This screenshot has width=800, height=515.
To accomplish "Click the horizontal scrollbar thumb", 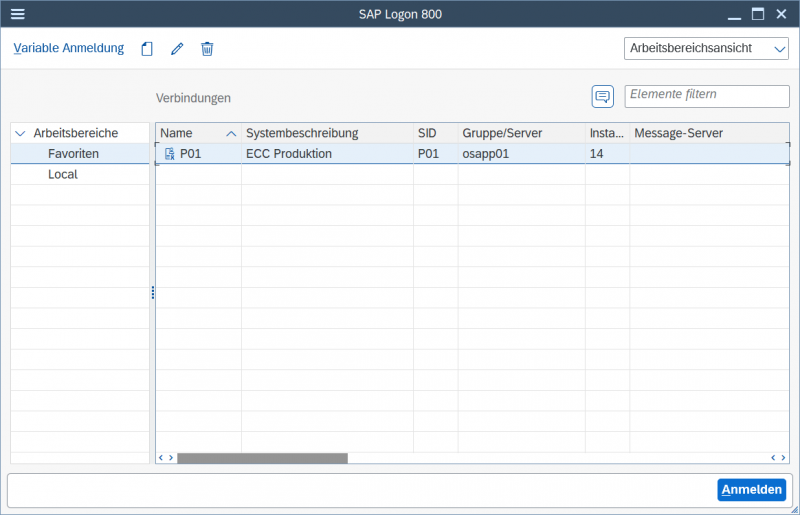I will 262,458.
